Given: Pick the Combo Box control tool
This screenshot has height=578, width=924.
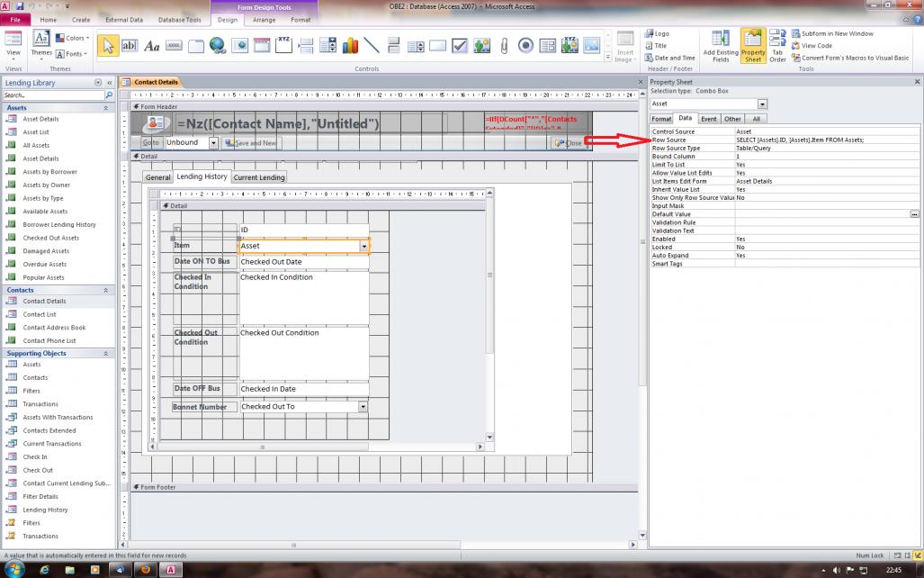Looking at the screenshot, I should (x=328, y=45).
